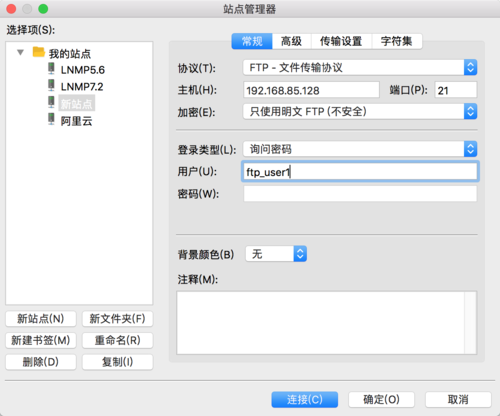Click the 我的站点 folder icon
The height and width of the screenshot is (416, 500).
click(39, 52)
